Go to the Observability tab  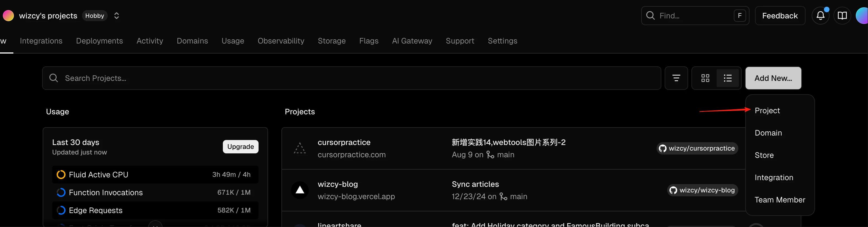(x=281, y=41)
